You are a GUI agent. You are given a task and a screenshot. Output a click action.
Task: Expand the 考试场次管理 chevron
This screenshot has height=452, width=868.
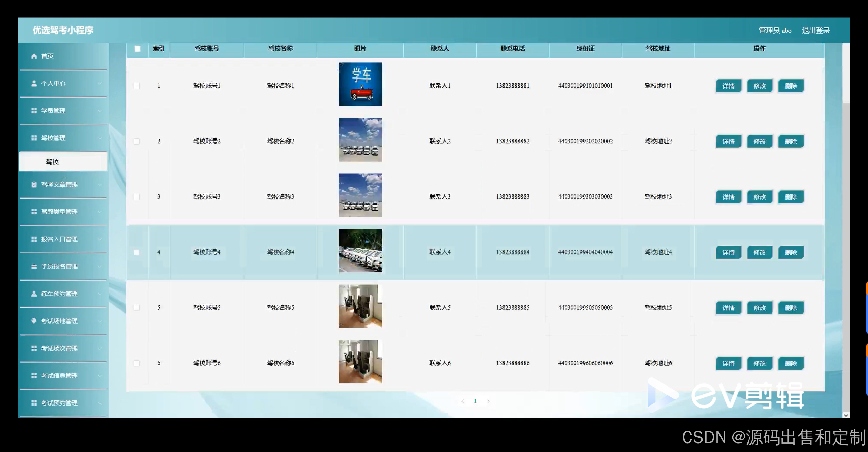coord(100,349)
